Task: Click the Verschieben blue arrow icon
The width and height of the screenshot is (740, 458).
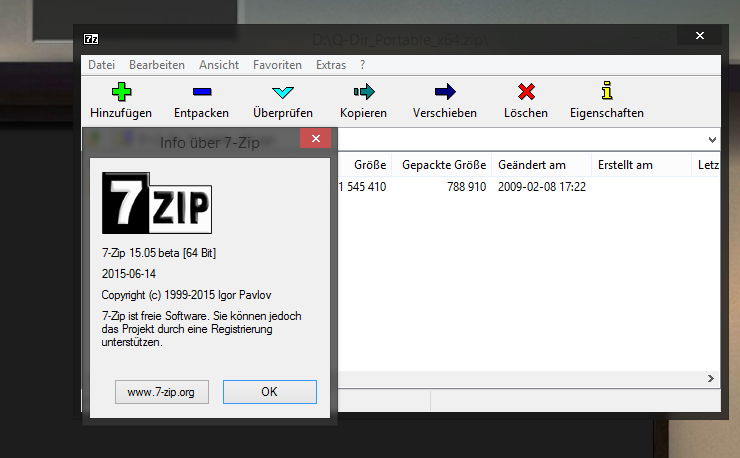Action: (445, 92)
